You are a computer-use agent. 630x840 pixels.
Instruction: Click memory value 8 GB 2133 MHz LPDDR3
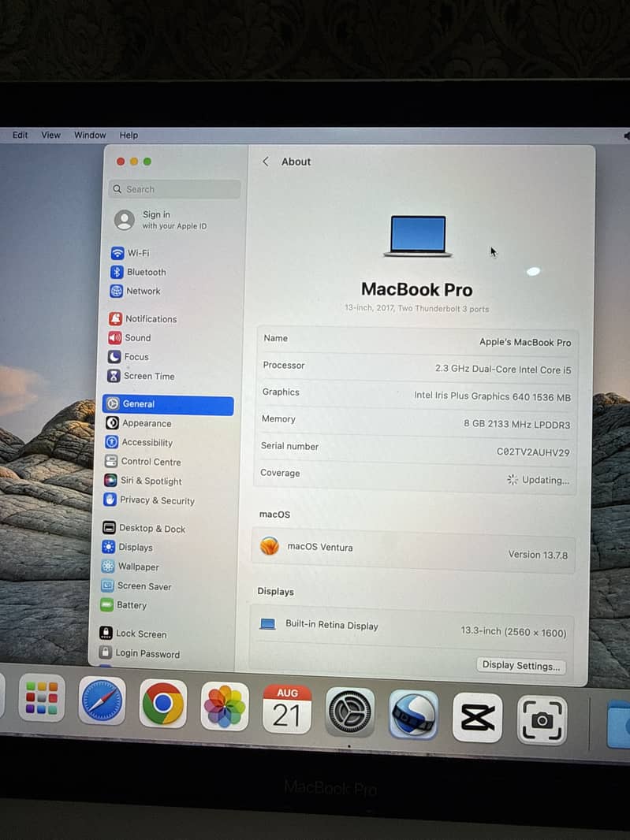point(517,424)
